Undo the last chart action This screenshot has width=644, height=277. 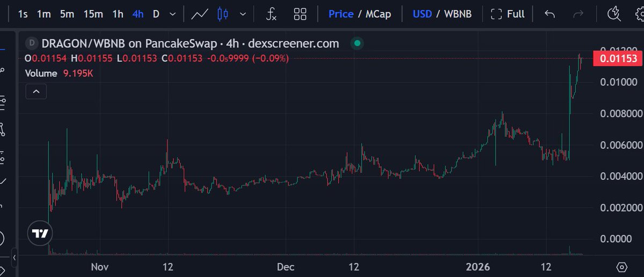point(550,14)
